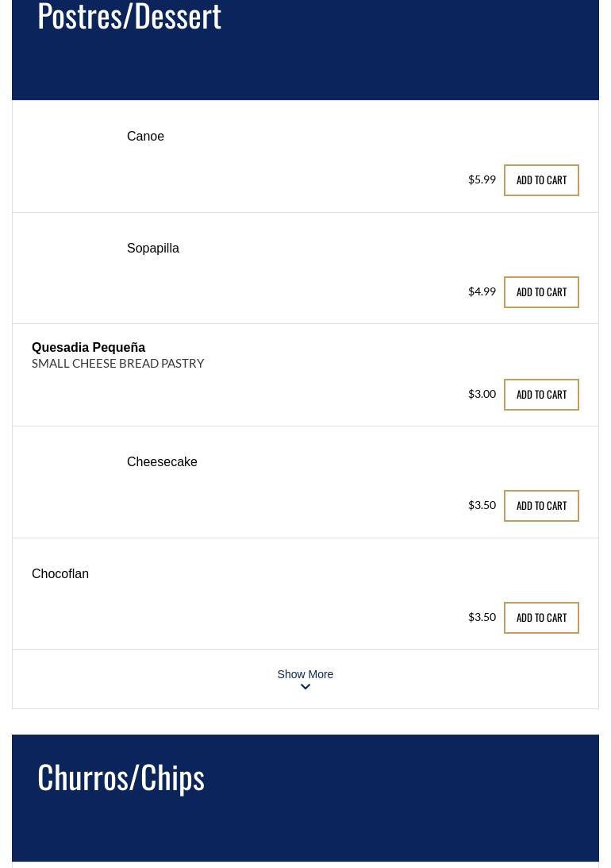
Task: Click the Small Cheese Bread Pastry description
Action: pos(117,363)
